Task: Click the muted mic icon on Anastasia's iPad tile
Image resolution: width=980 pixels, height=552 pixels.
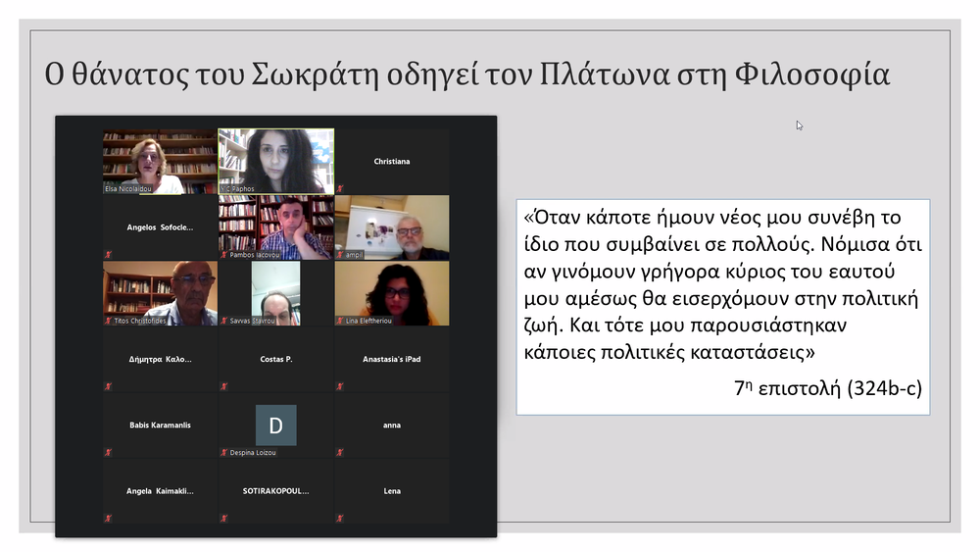Action: point(340,386)
